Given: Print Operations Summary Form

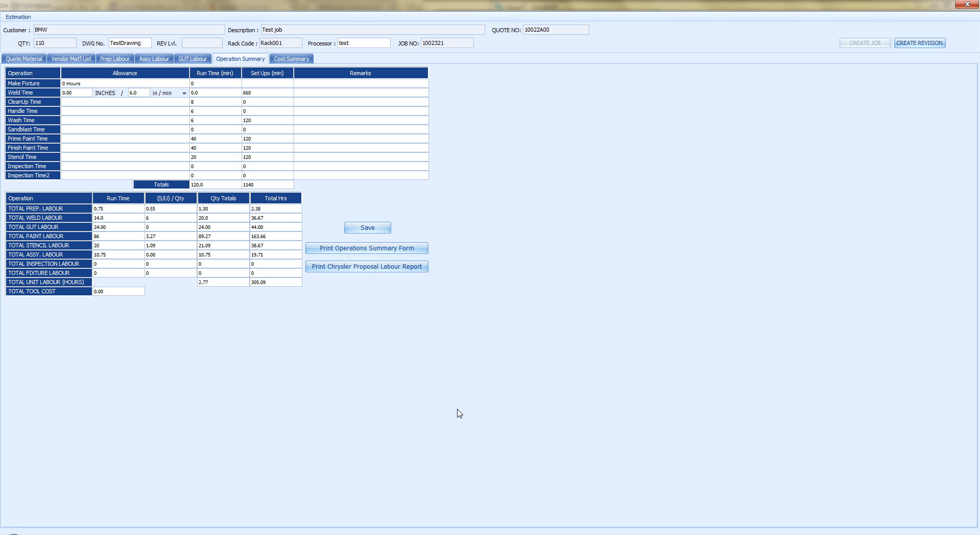Looking at the screenshot, I should [367, 248].
